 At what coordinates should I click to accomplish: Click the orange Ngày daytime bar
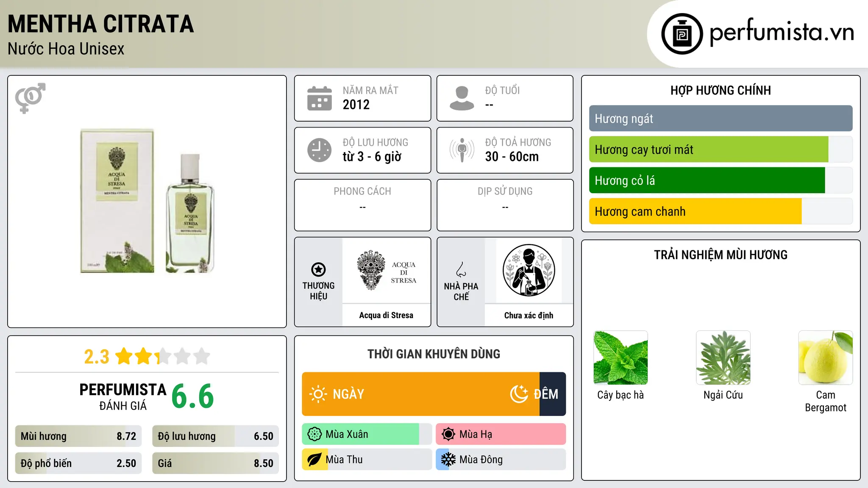pyautogui.click(x=420, y=394)
